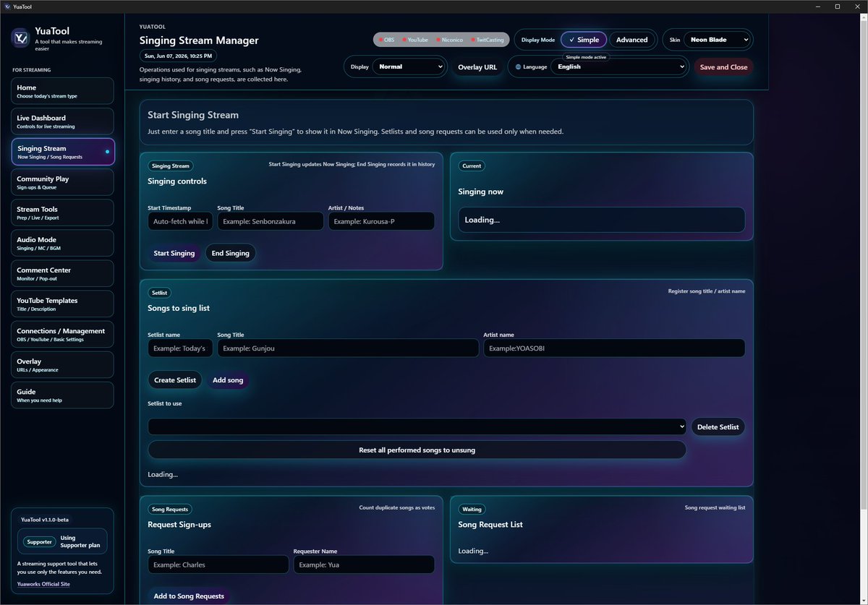Click the Niconico connection status indicator

(449, 40)
